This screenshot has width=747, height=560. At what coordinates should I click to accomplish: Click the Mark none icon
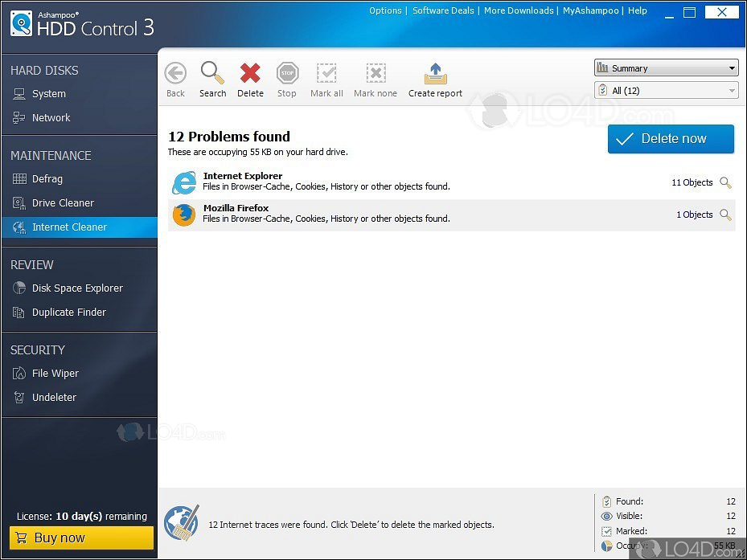[376, 73]
